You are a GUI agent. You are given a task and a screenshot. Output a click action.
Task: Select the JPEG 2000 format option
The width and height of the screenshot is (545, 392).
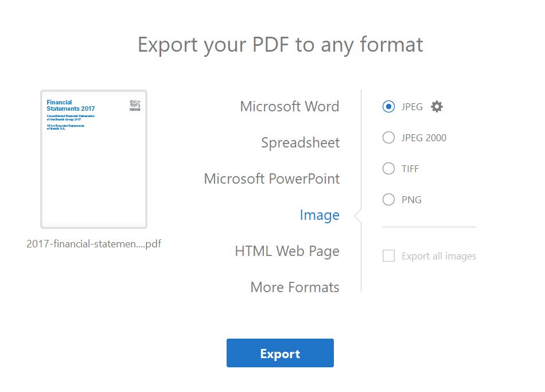coord(388,138)
